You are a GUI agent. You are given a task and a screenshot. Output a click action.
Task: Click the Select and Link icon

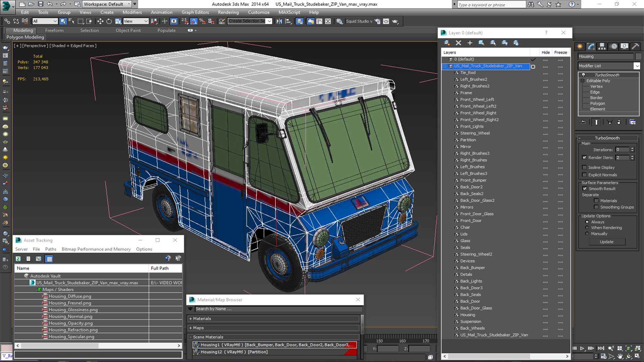[x=7, y=21]
